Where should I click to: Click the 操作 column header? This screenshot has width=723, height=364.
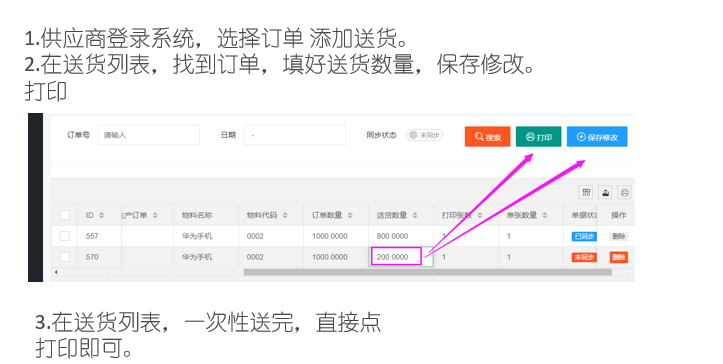(619, 215)
